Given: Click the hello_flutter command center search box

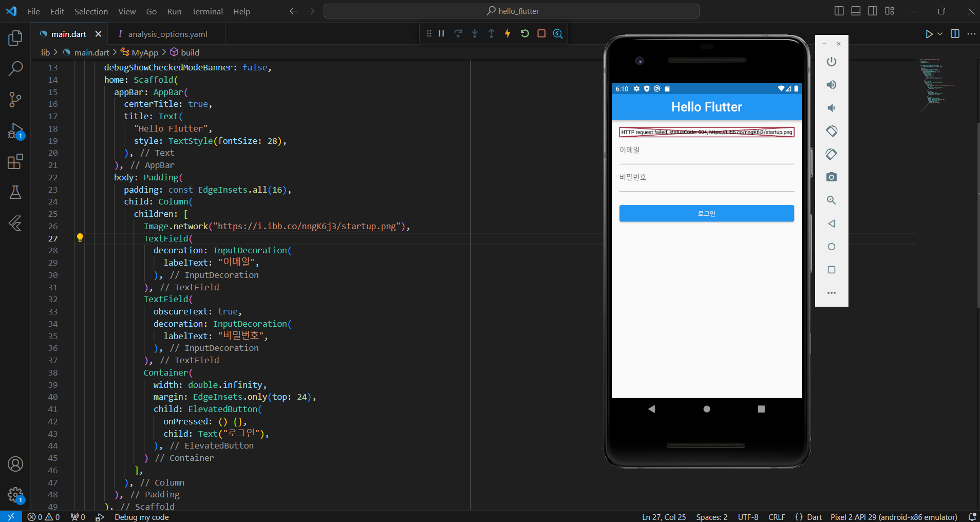Looking at the screenshot, I should 512,11.
